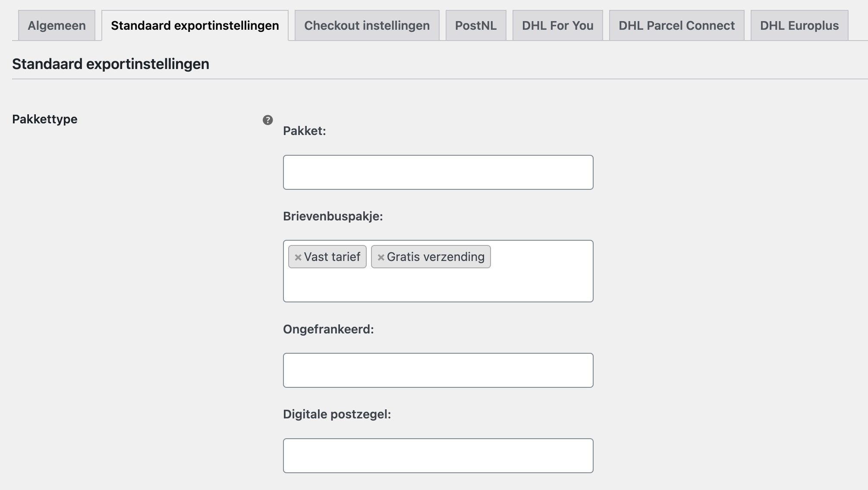Image resolution: width=868 pixels, height=490 pixels.
Task: Select the Vast tarief tag label
Action: click(x=332, y=257)
